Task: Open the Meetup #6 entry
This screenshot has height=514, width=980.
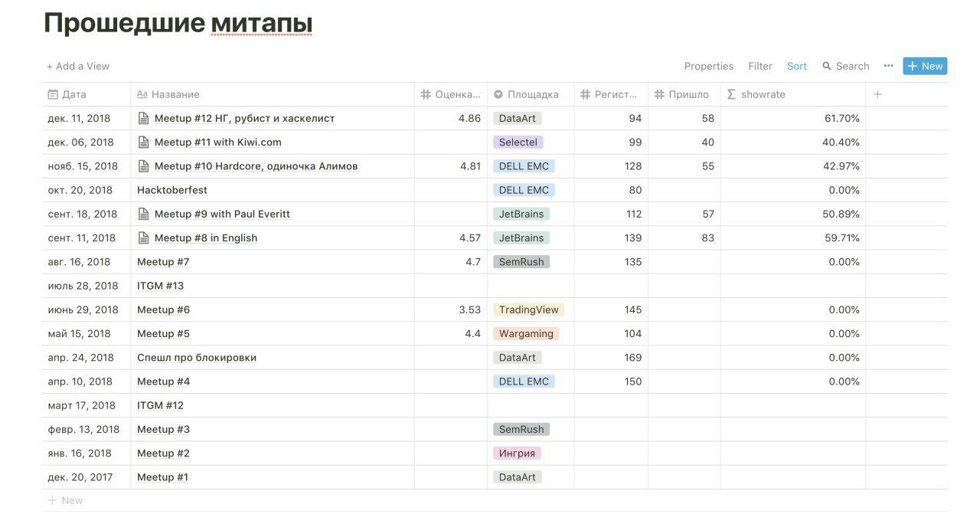Action: [x=163, y=309]
